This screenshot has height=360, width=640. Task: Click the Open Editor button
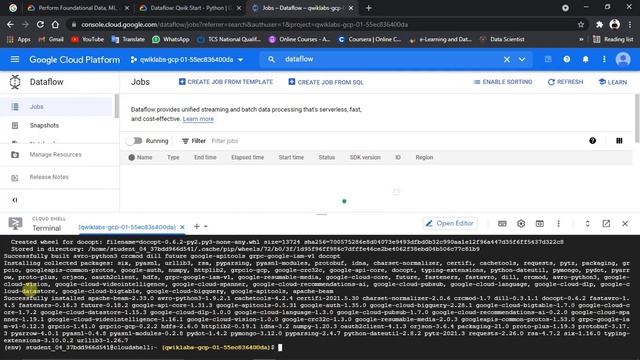pos(449,224)
